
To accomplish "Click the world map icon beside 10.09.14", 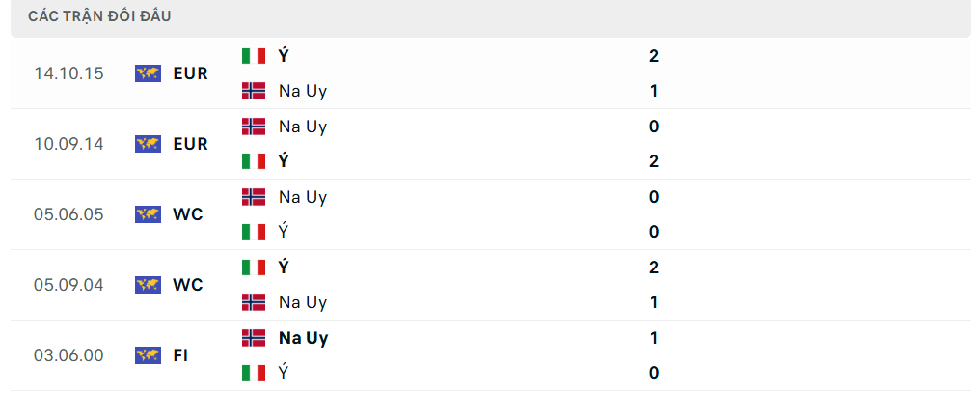I will pos(149,144).
